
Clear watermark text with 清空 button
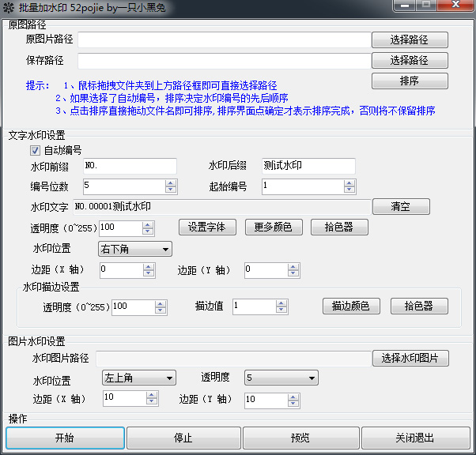click(x=401, y=207)
